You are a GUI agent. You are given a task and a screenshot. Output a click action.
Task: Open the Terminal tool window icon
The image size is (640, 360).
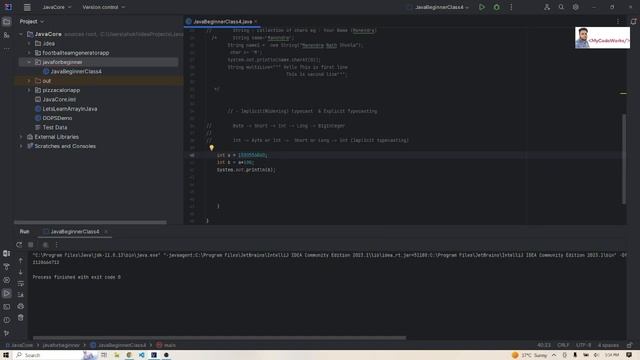coord(7,307)
